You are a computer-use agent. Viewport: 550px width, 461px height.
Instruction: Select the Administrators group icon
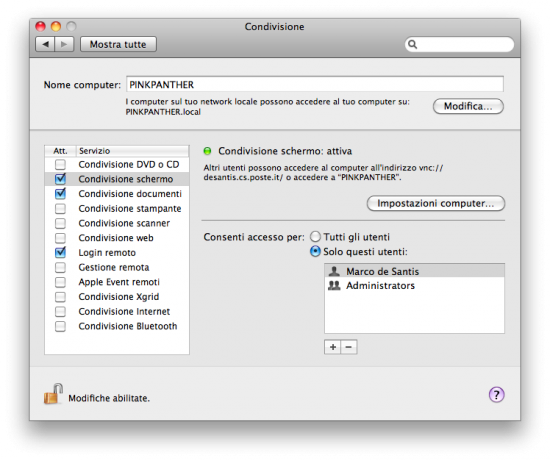coord(334,286)
